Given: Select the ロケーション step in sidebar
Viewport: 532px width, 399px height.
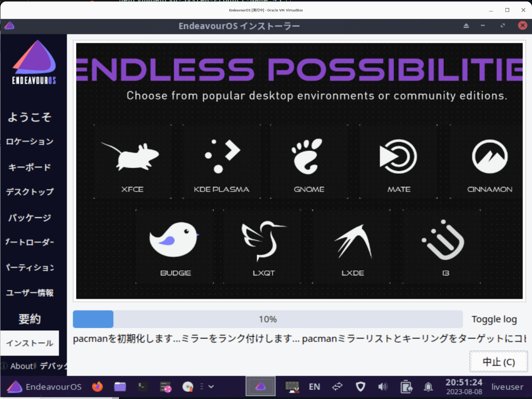Looking at the screenshot, I should [x=30, y=141].
